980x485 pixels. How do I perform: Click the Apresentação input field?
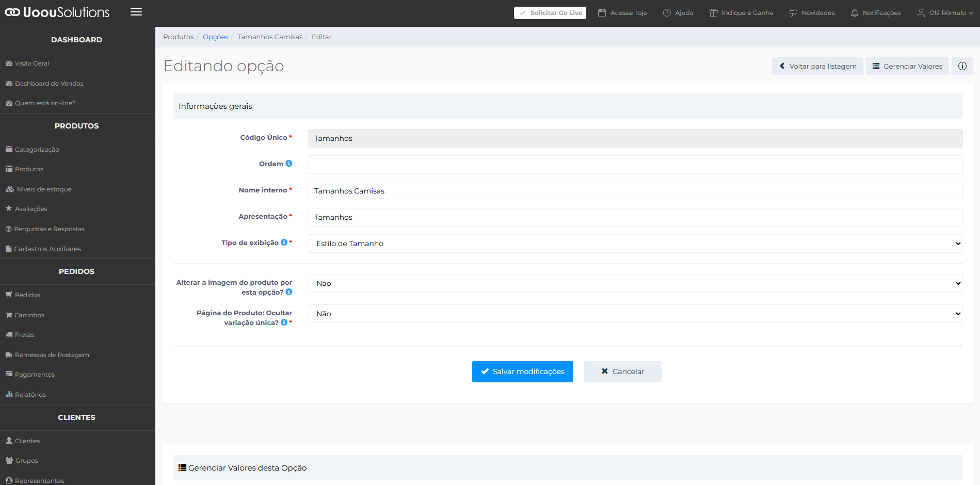pos(635,217)
